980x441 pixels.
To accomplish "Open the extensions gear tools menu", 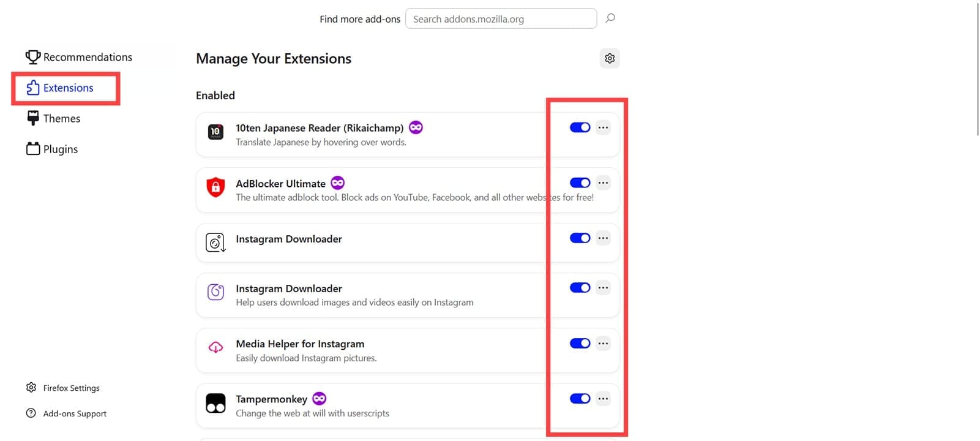I will 610,58.
